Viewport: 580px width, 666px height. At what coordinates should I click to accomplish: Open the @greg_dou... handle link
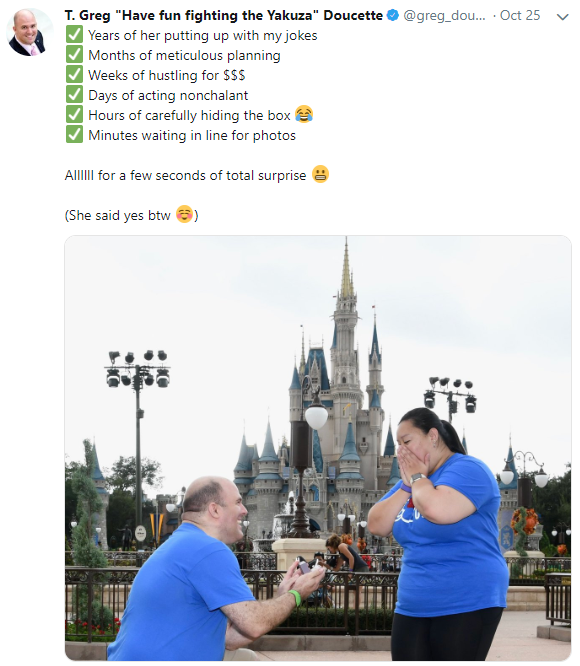[444, 16]
